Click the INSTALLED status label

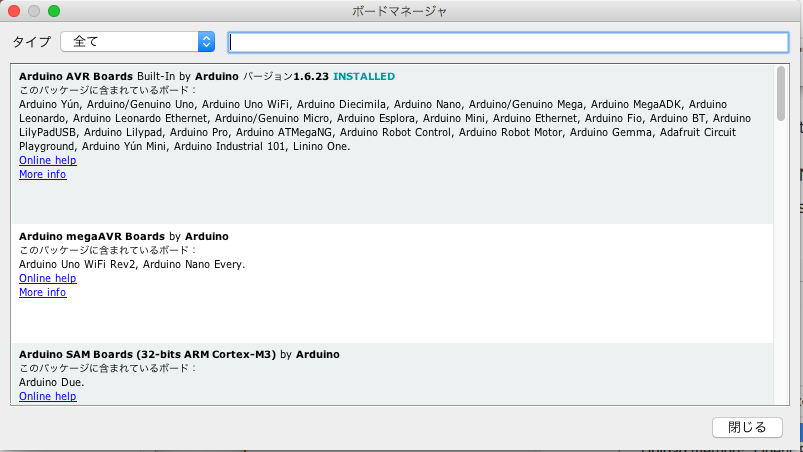point(364,76)
